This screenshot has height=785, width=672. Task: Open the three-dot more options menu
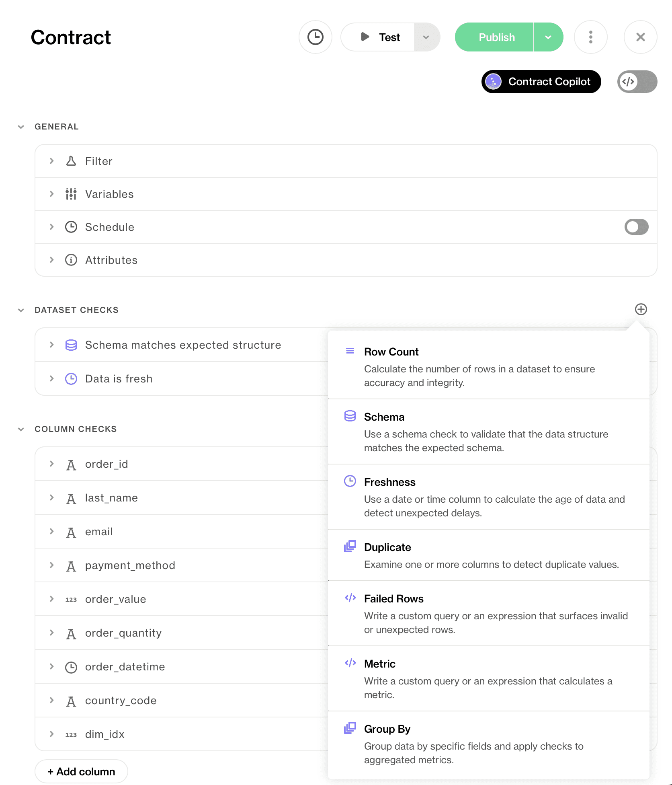tap(591, 37)
